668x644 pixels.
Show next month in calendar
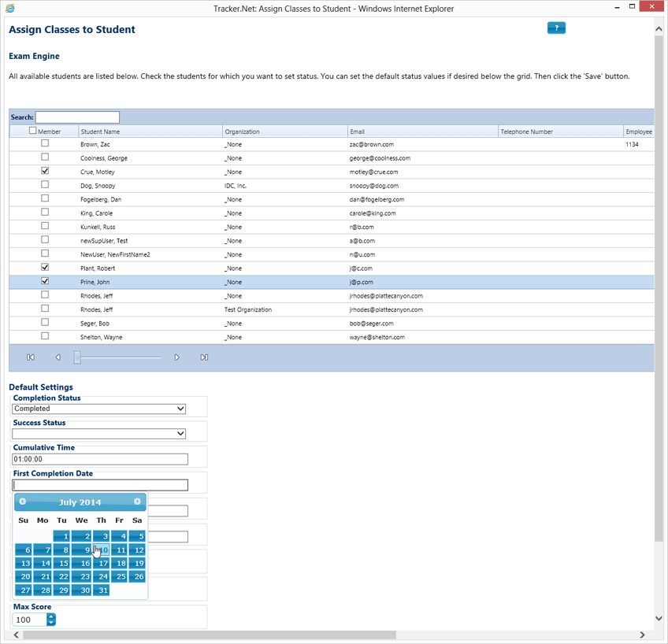click(137, 502)
